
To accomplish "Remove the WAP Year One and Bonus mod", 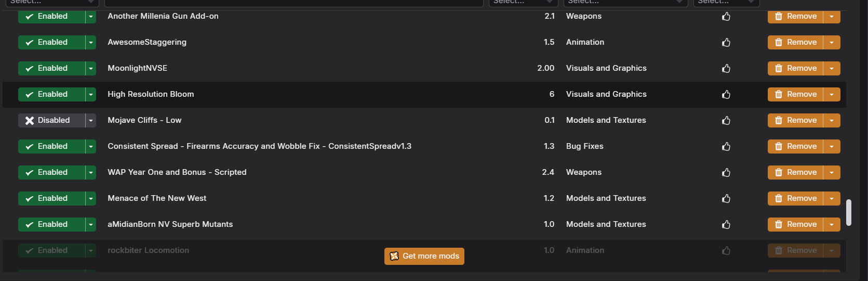I will tap(795, 172).
